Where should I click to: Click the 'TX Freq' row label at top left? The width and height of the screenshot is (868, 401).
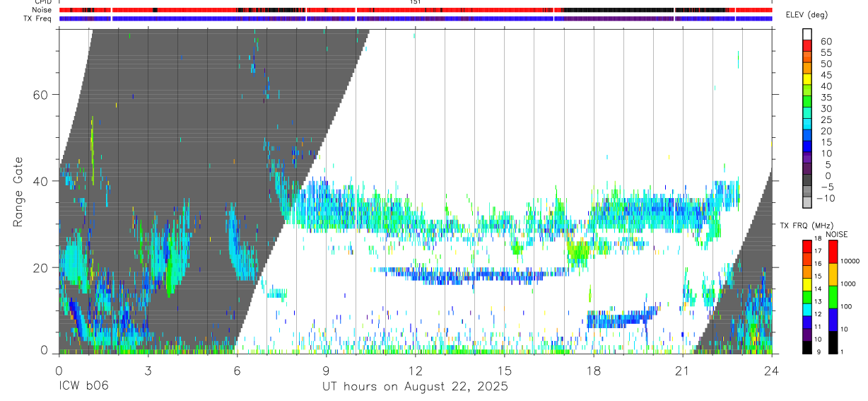39,18
